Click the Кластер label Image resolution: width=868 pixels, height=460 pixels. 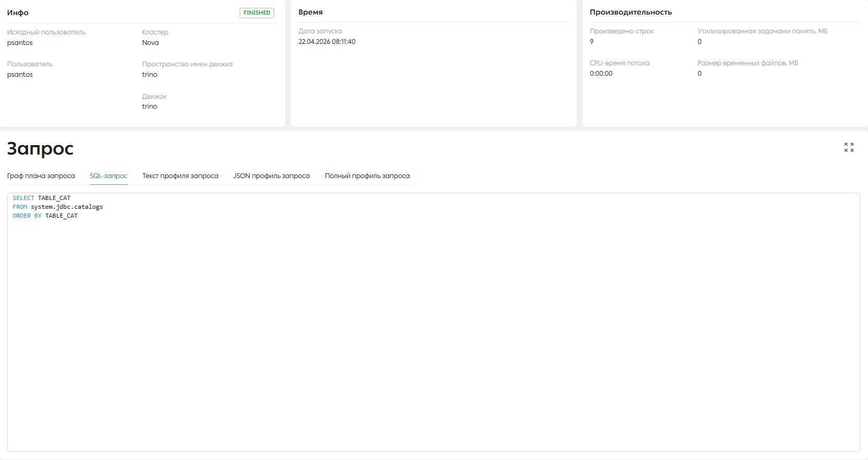[x=155, y=32]
